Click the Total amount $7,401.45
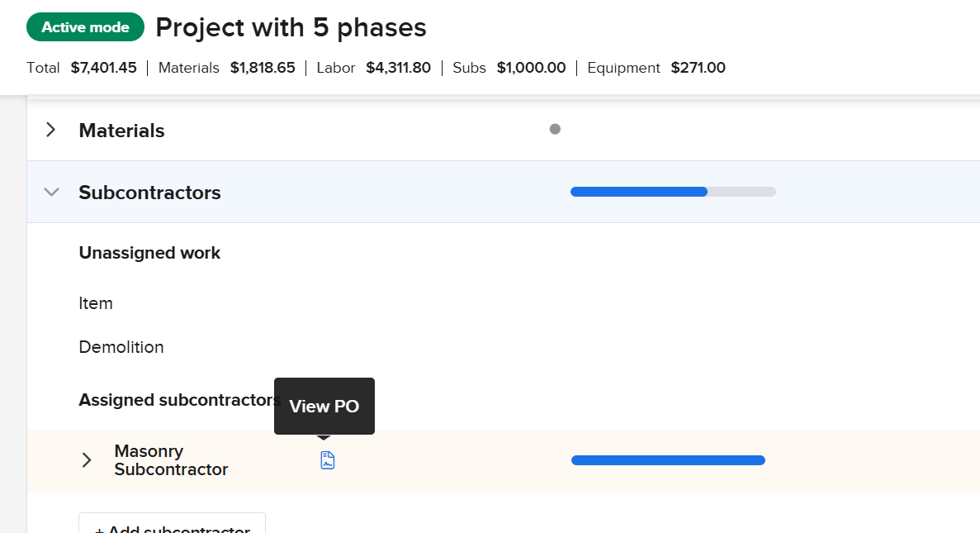Viewport: 980px width, 533px height. click(x=103, y=68)
